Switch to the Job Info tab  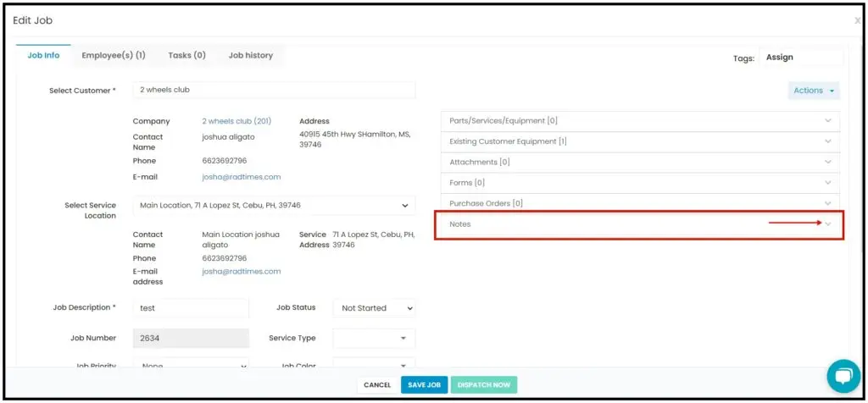44,55
